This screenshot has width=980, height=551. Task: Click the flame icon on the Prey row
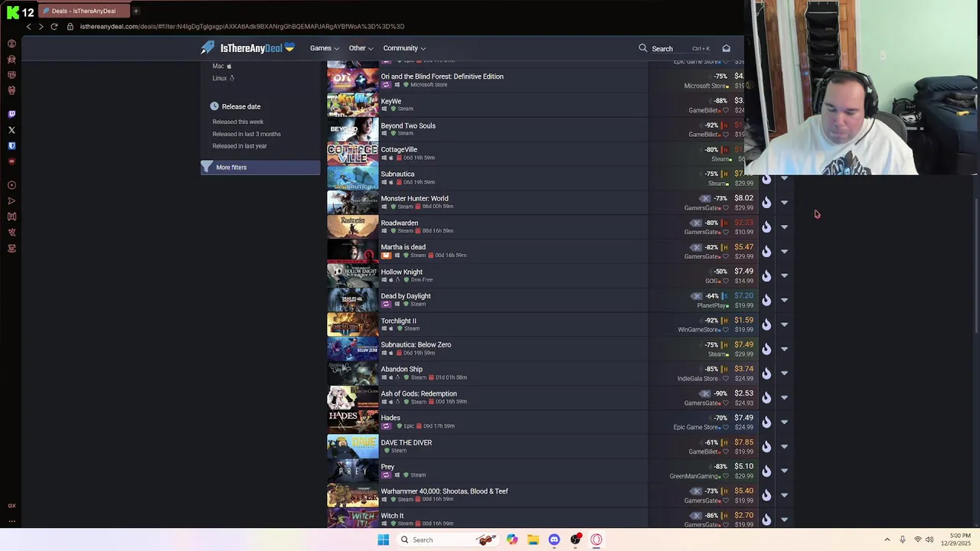tap(766, 471)
